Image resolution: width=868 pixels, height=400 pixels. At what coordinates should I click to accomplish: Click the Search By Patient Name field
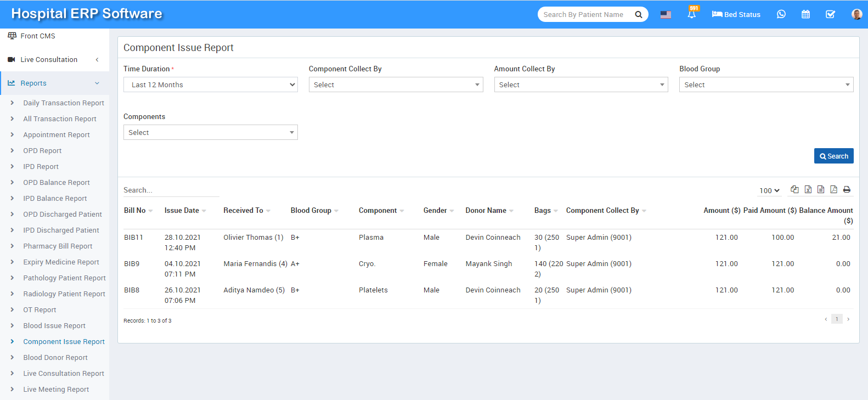click(x=584, y=14)
